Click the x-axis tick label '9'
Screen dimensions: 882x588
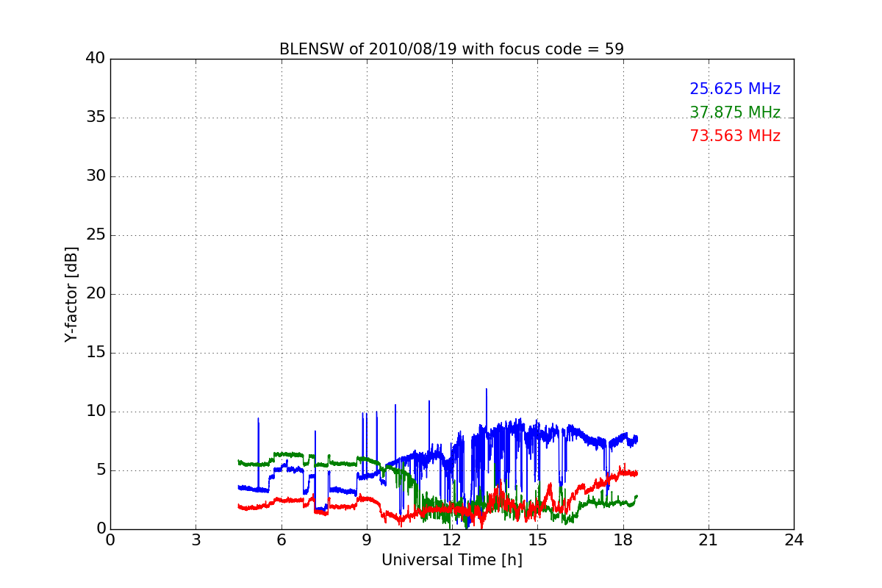(366, 540)
